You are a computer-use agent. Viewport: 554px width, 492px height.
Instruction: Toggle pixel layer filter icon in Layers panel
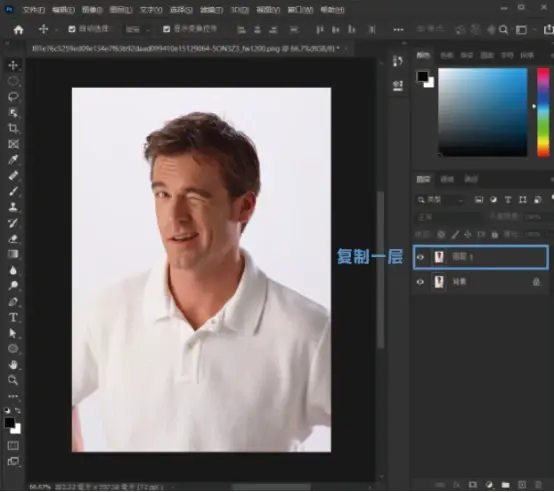[x=478, y=200]
